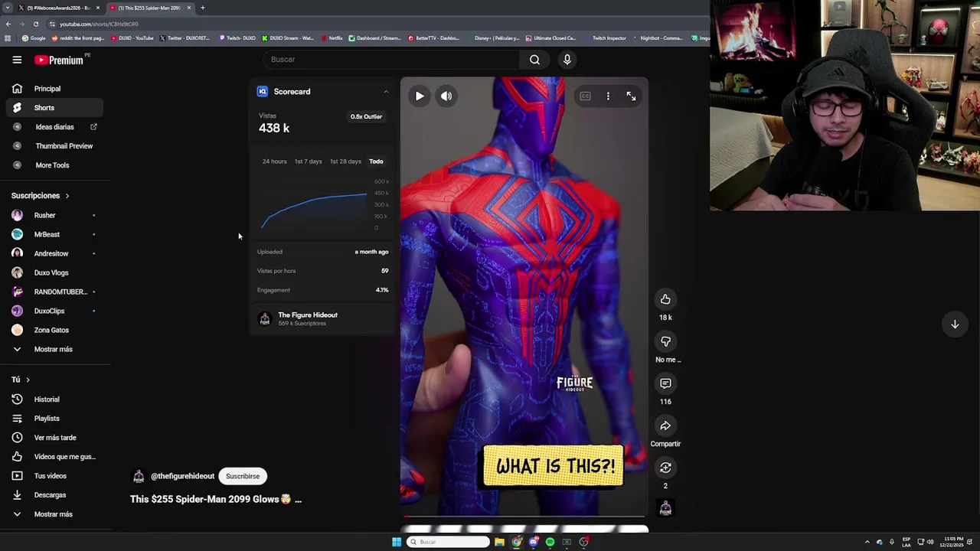The image size is (980, 551).
Task: Subscribe with the Suscribirse button
Action: pos(243,476)
